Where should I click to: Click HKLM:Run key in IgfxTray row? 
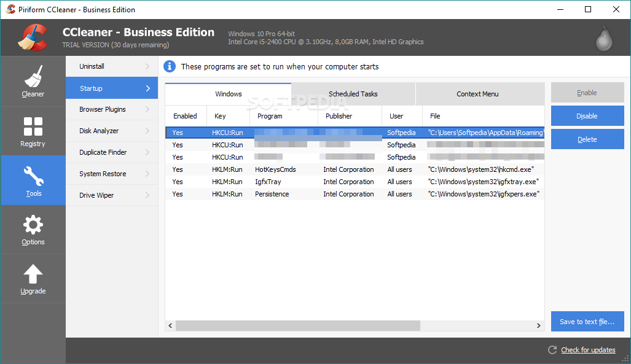point(227,182)
